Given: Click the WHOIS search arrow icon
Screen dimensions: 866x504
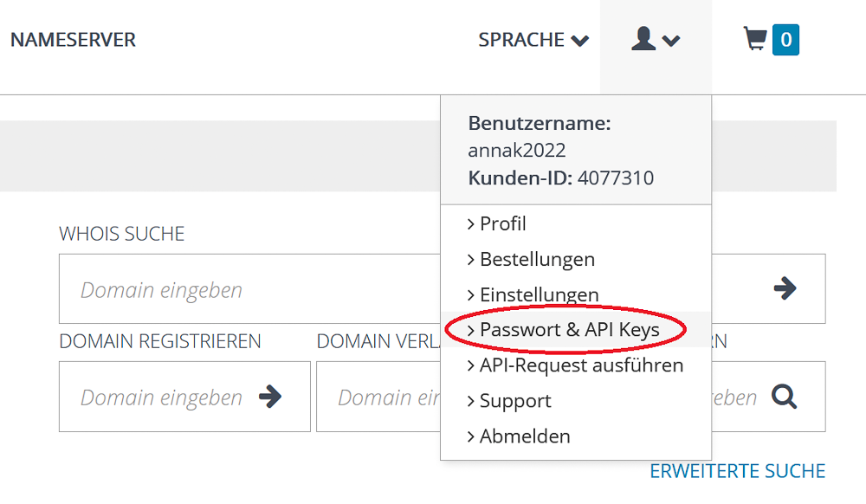Looking at the screenshot, I should pyautogui.click(x=785, y=288).
